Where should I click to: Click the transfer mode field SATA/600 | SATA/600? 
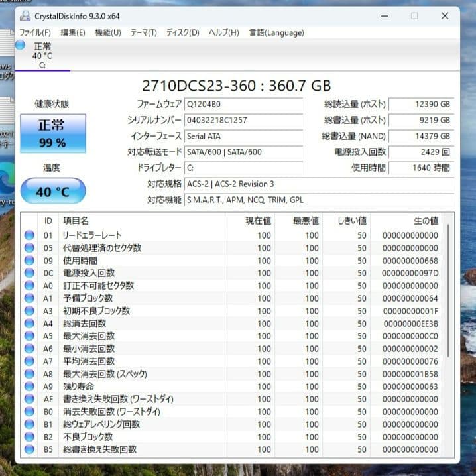pyautogui.click(x=243, y=152)
